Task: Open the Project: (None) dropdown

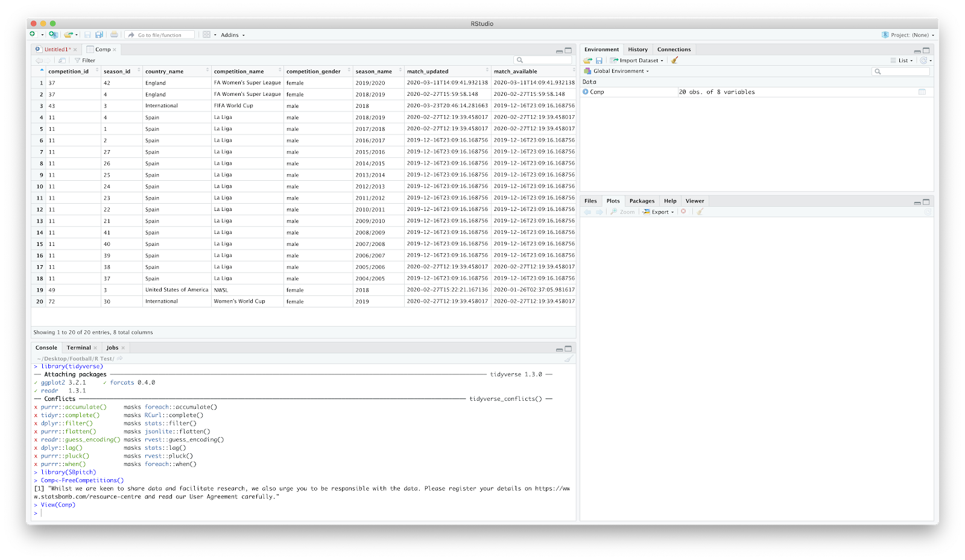Action: [908, 35]
